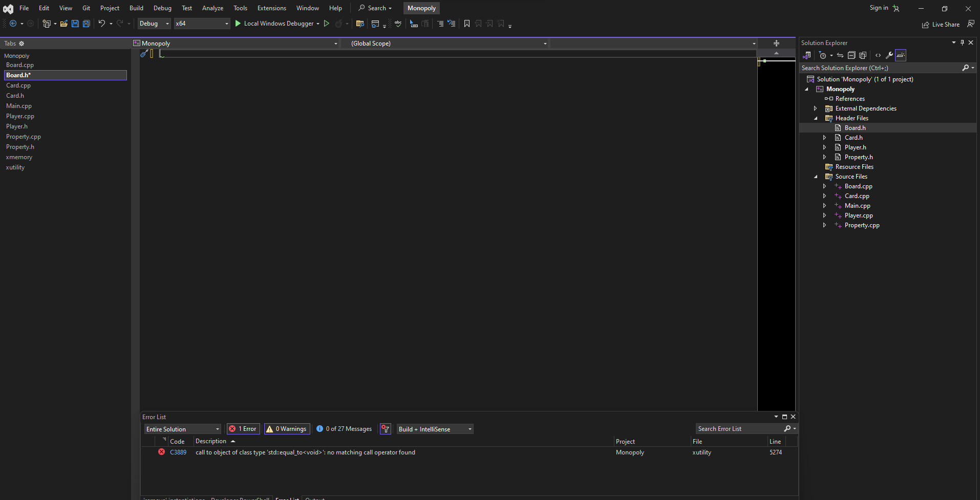Expand the External Dependencies node

(x=815, y=108)
